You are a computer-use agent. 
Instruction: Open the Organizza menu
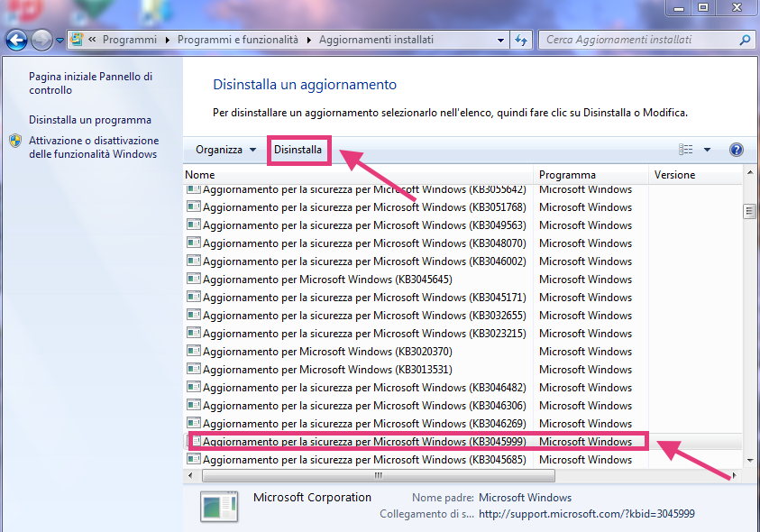[225, 150]
